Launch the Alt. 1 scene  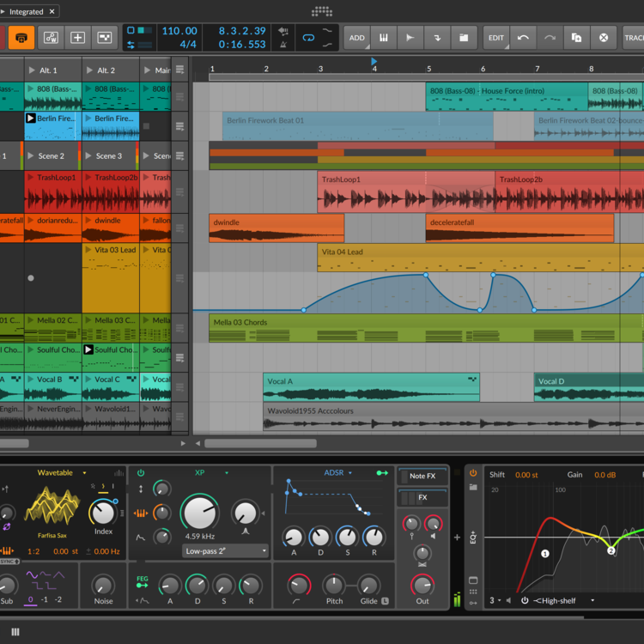[32, 70]
